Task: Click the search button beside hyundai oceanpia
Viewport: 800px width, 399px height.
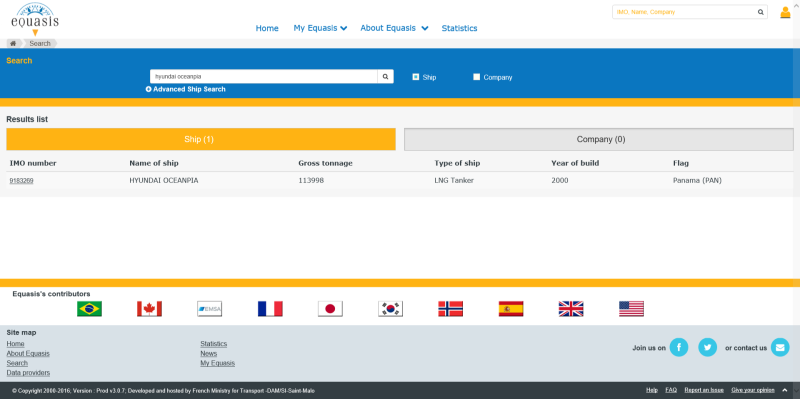Action: point(385,77)
